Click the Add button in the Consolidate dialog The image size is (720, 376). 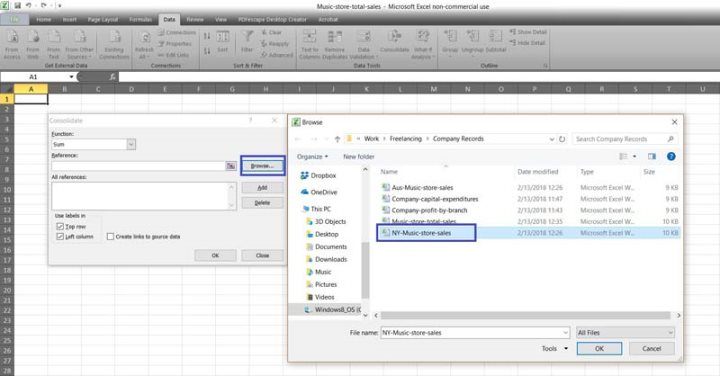point(262,188)
